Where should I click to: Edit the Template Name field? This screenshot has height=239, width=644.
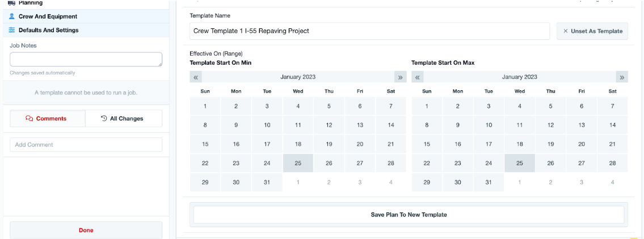[x=369, y=31]
